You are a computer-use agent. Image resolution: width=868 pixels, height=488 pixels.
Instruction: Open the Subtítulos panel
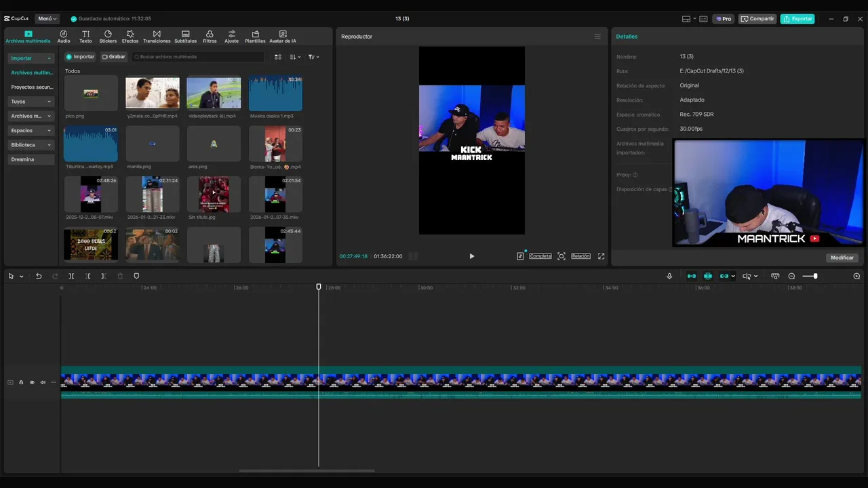(x=185, y=37)
